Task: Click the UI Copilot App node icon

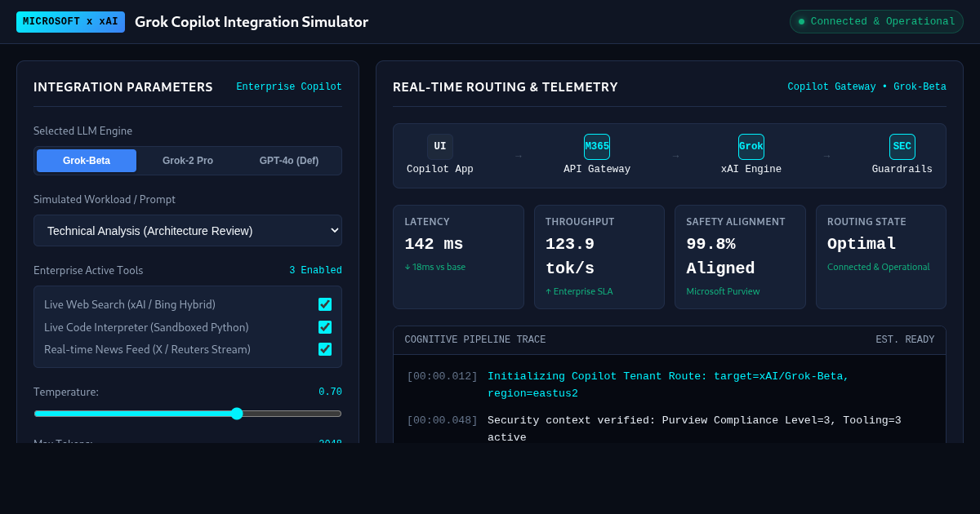Action: click(x=440, y=147)
